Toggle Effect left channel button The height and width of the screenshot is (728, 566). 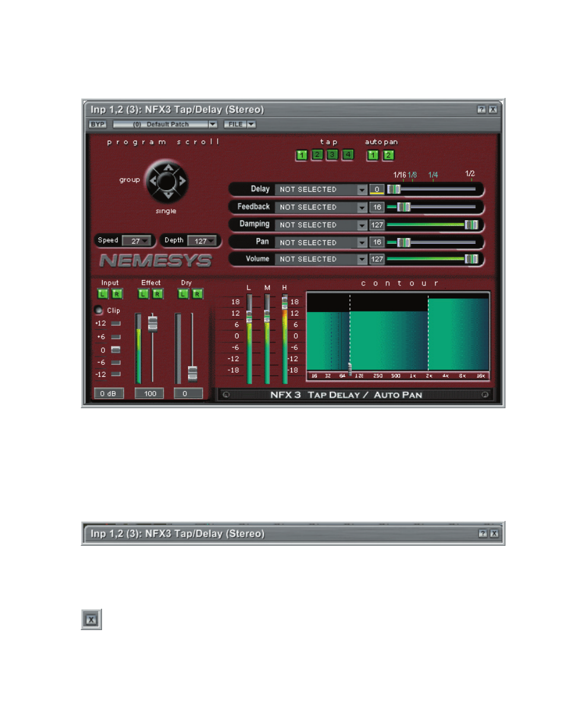tap(143, 294)
